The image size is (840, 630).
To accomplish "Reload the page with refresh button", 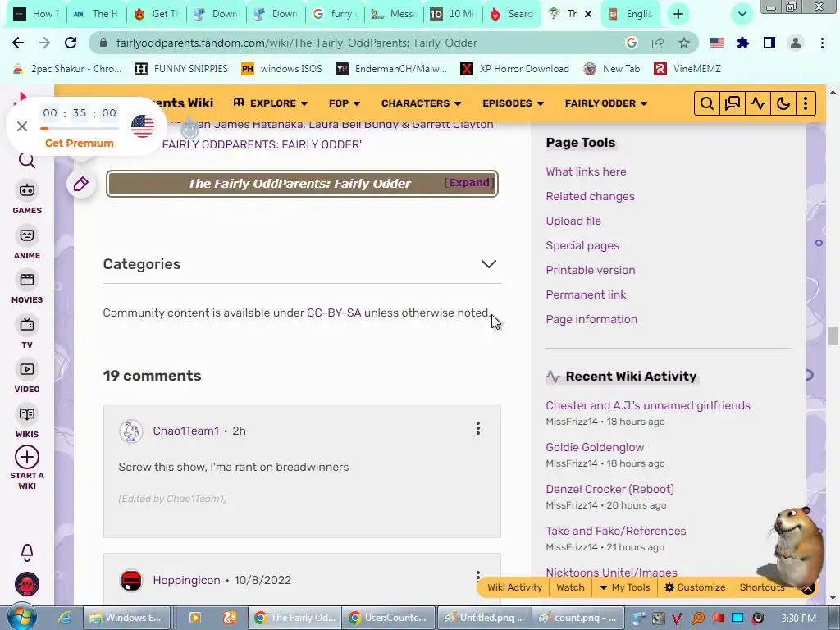I will [x=71, y=43].
